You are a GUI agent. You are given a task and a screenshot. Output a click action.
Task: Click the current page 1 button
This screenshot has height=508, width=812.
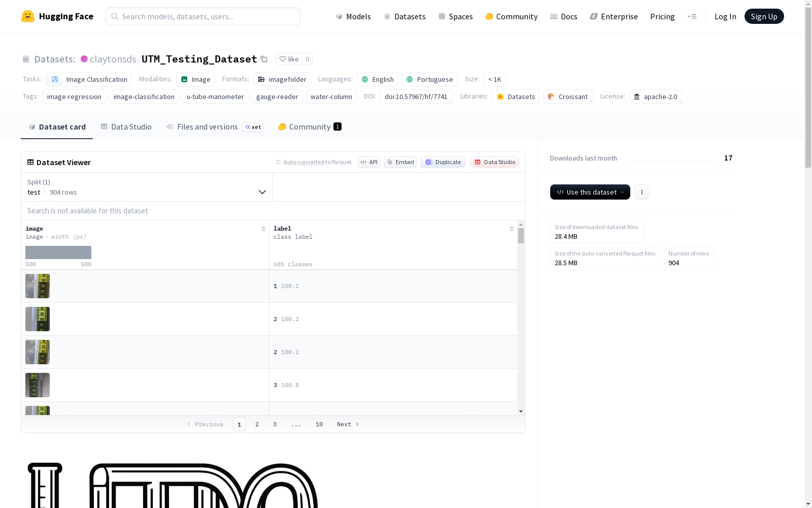pyautogui.click(x=239, y=424)
